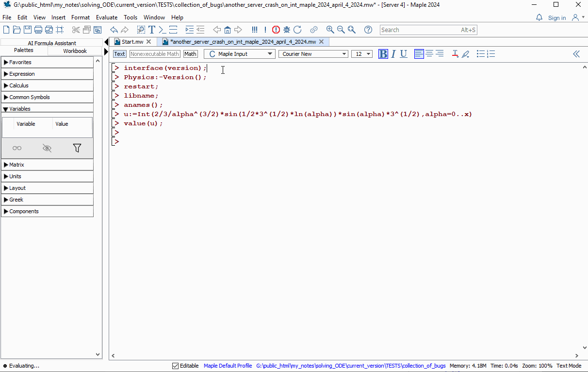Open the Tools menu
The image size is (588, 372).
[131, 17]
